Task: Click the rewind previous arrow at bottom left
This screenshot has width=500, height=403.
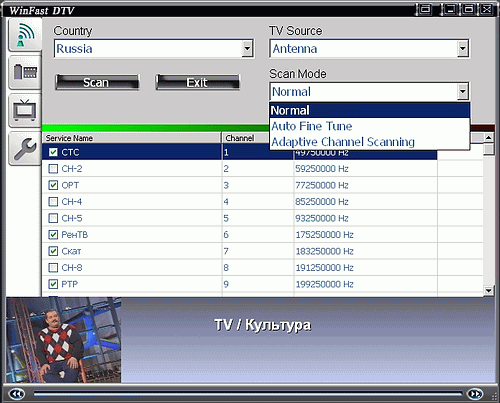Action: tap(17, 394)
